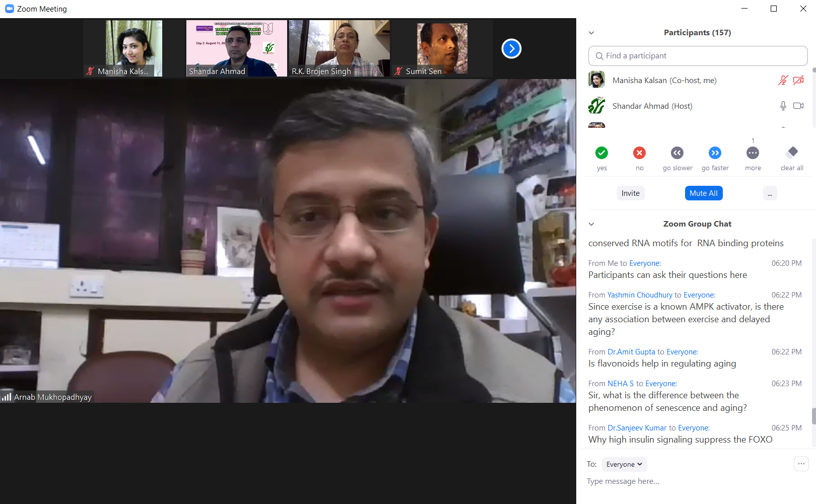The image size is (816, 504).
Task: Toggle Shandar Ahmad's microphone icon
Action: click(x=783, y=106)
